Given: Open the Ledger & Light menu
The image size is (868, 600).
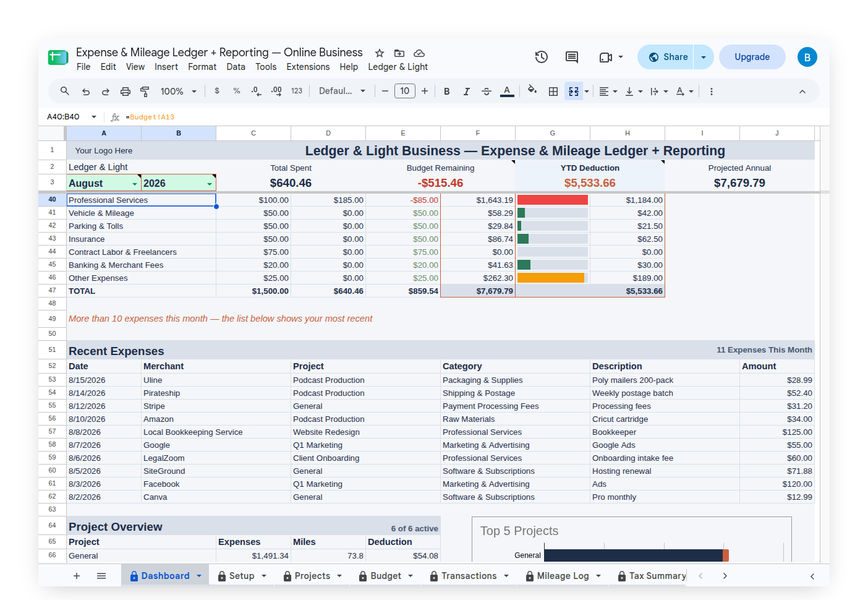Looking at the screenshot, I should click(x=398, y=67).
